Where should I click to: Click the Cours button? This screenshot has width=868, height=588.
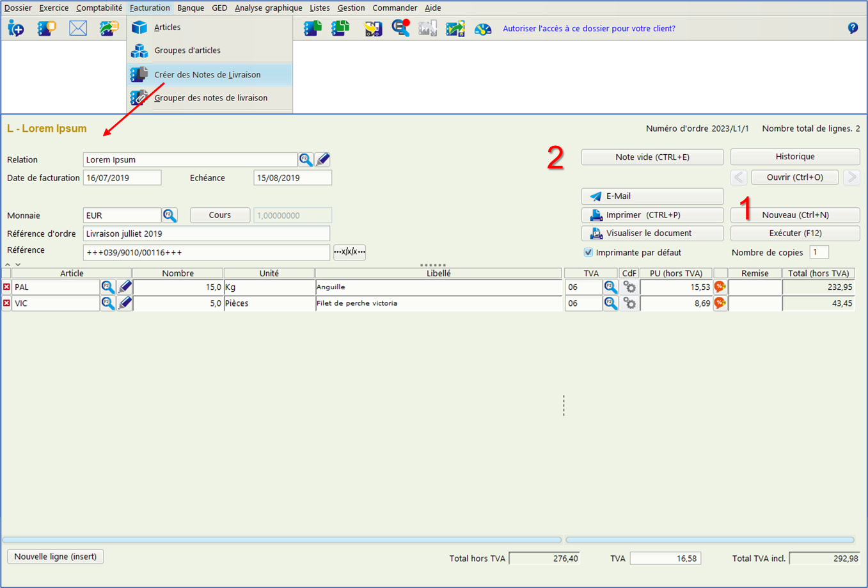coord(220,215)
